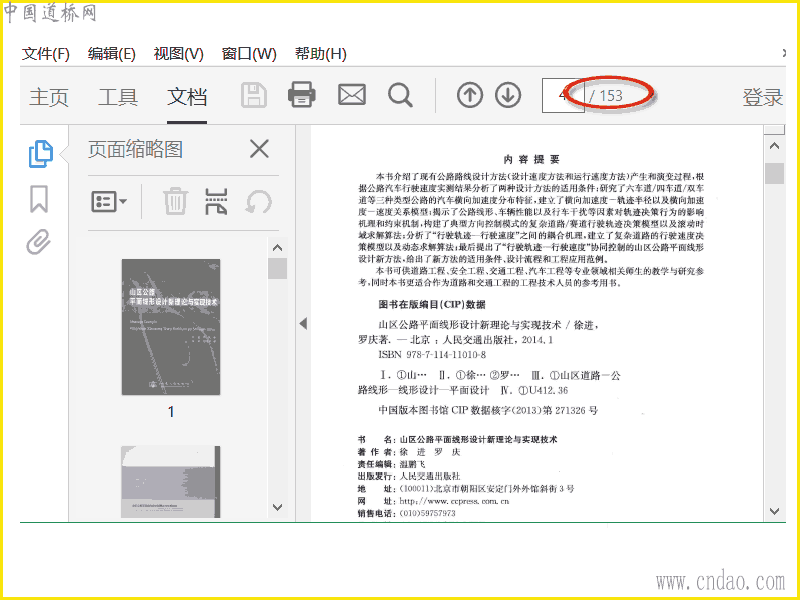The height and width of the screenshot is (600, 800).
Task: Open the 视图(V) menu
Action: coord(178,54)
